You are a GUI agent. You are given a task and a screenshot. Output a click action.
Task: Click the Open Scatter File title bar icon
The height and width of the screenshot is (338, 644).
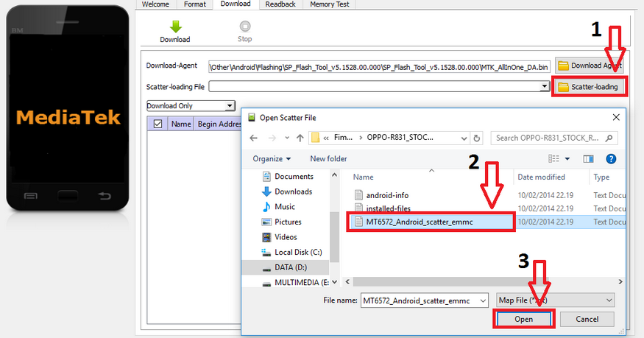tap(252, 118)
